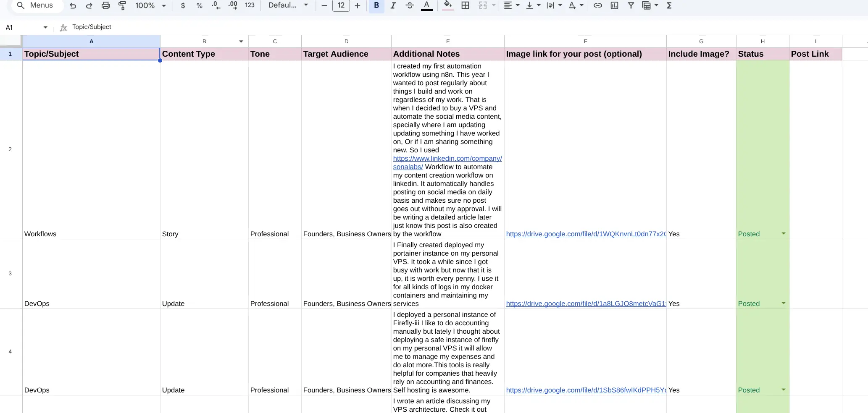Toggle bold formatting off
This screenshot has height=413, width=868.
point(376,5)
